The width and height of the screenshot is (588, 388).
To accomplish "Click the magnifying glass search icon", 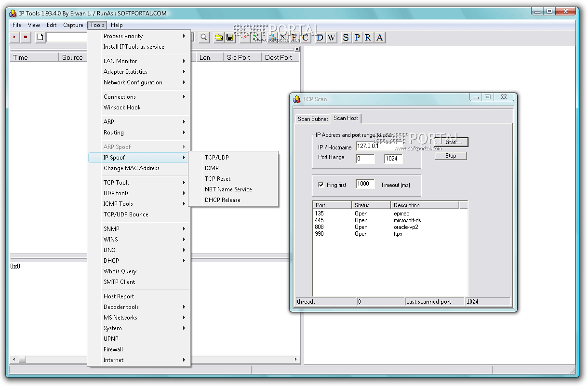I will (x=204, y=37).
